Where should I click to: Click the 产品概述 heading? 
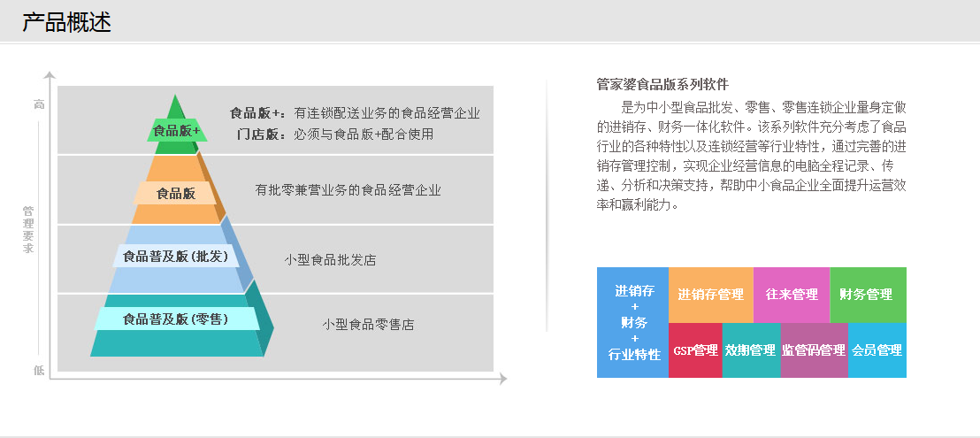click(67, 22)
